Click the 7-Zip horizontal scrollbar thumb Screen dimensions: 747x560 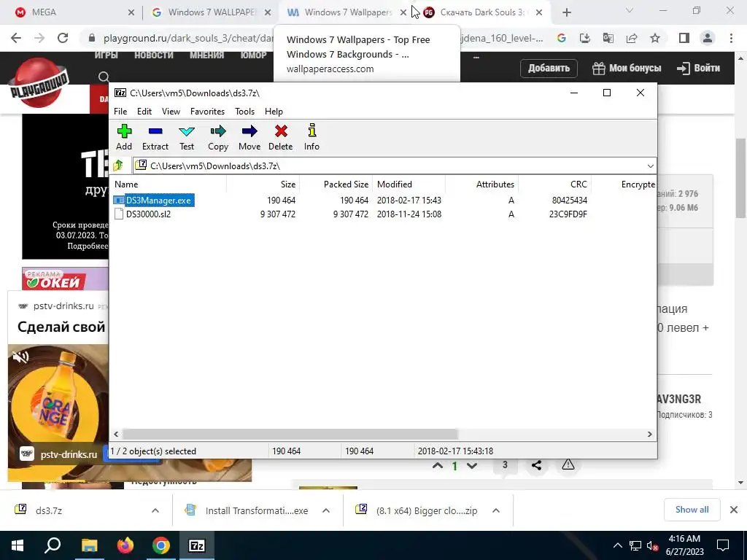click(290, 435)
